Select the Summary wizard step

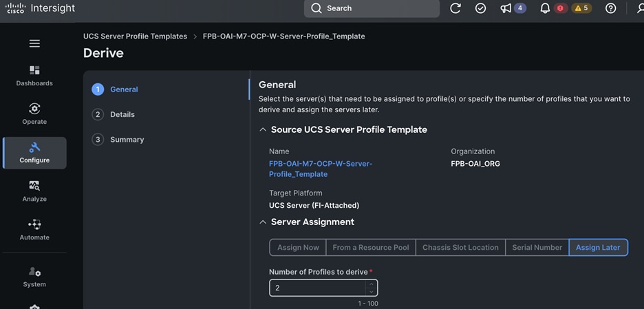pos(118,139)
